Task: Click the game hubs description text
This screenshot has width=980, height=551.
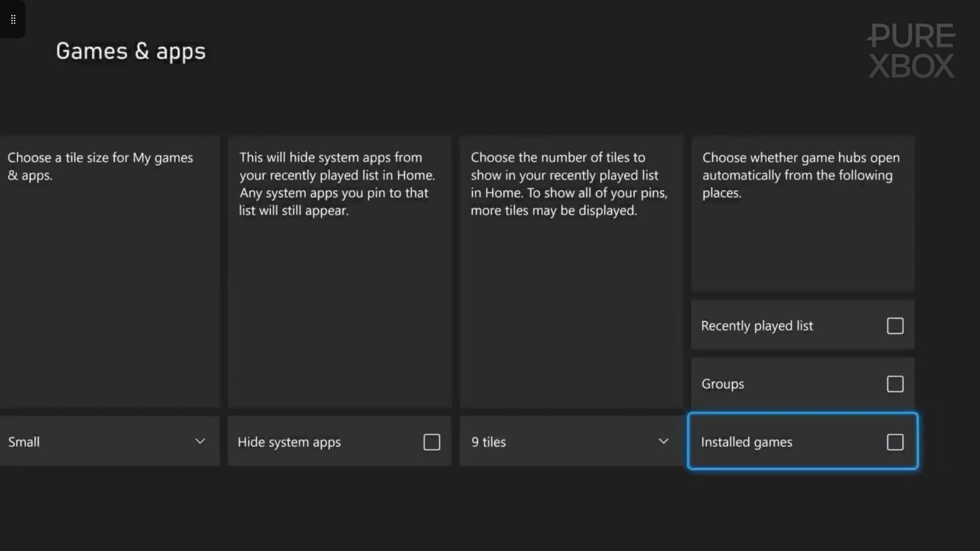Action: tap(801, 175)
